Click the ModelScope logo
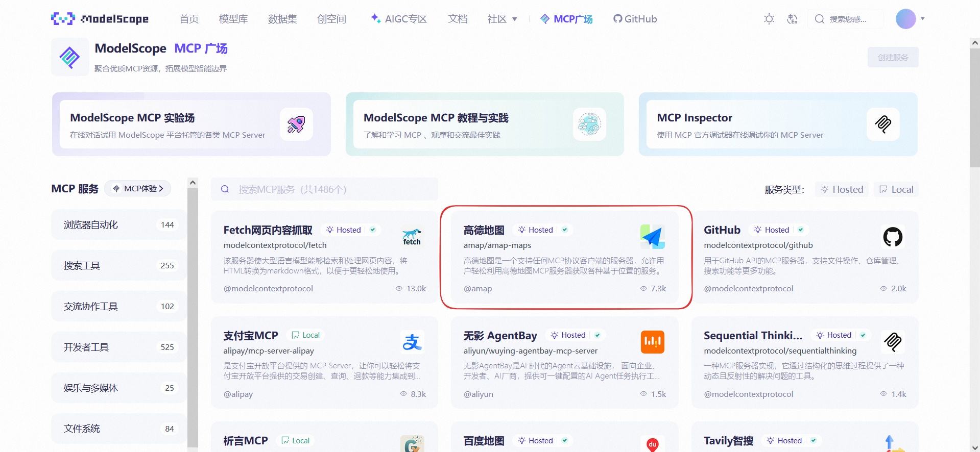The image size is (980, 452). point(100,19)
